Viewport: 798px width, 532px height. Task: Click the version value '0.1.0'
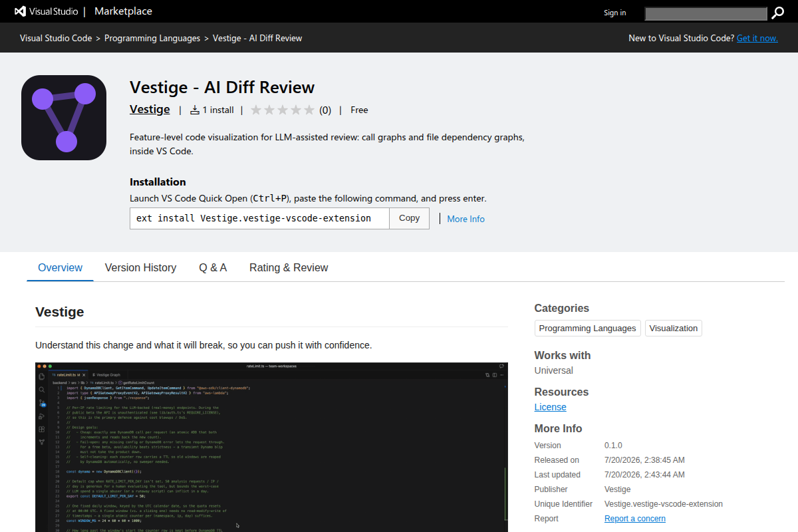pyautogui.click(x=613, y=446)
